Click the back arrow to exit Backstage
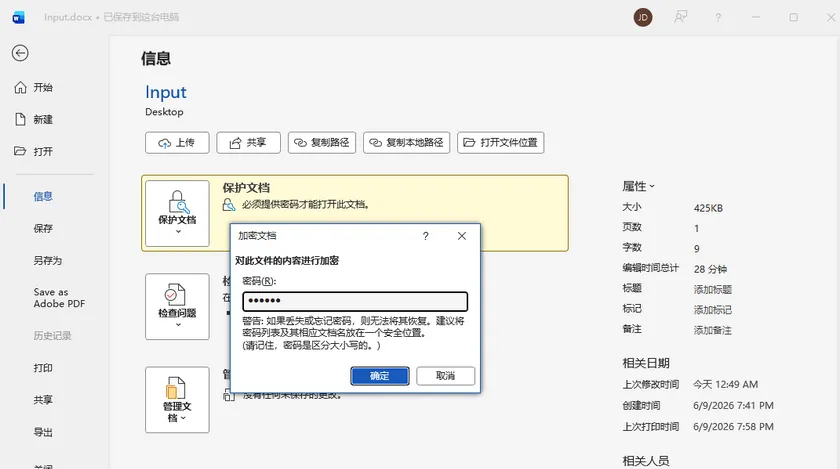The height and width of the screenshot is (469, 840). tap(20, 53)
